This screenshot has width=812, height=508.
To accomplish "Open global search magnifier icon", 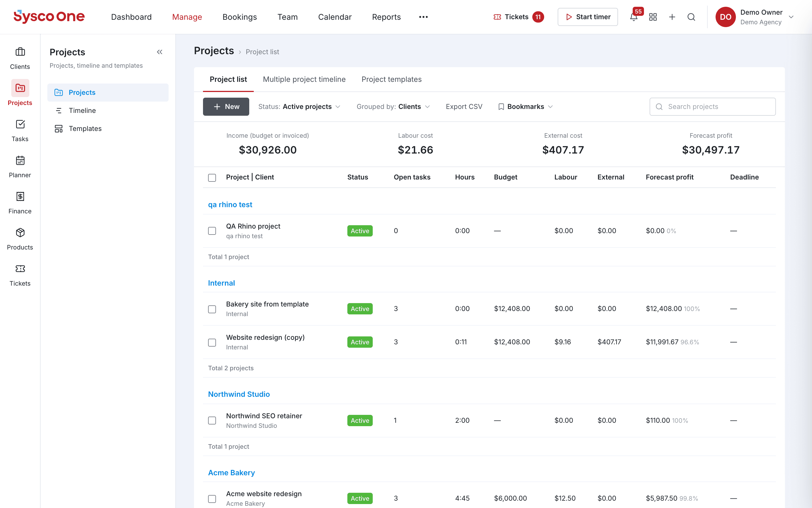I will click(x=691, y=17).
